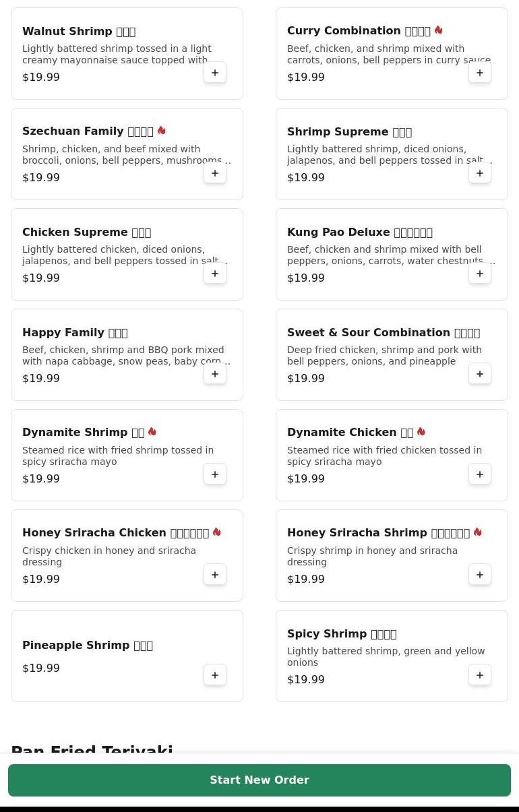519x812 pixels.
Task: Select the Szechuan Family spicy flame icon
Action: click(161, 131)
